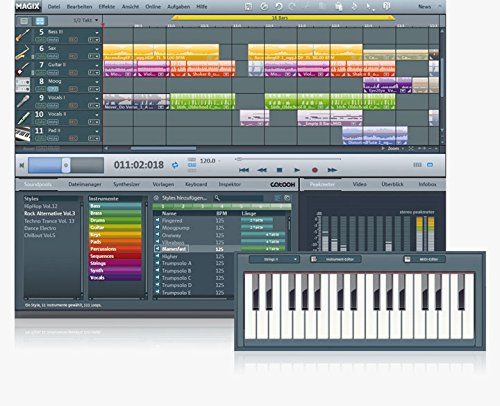Toggle the active mute button on Moog track
Screen dimensions: 500x406
click(53, 89)
